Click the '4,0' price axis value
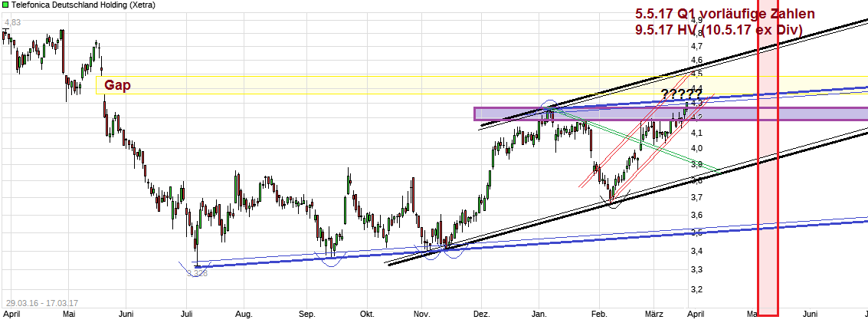This screenshot has width=868, height=323. (x=697, y=148)
